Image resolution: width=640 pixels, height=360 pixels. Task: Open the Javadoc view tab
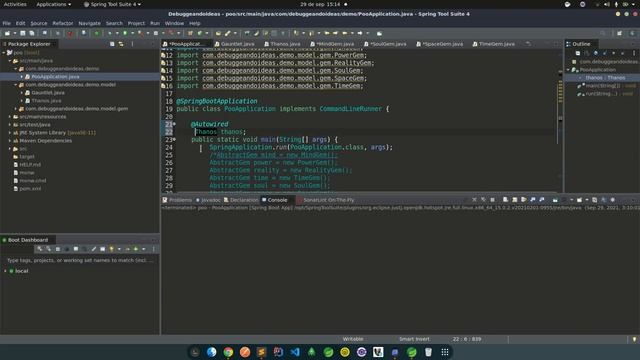[x=208, y=200]
